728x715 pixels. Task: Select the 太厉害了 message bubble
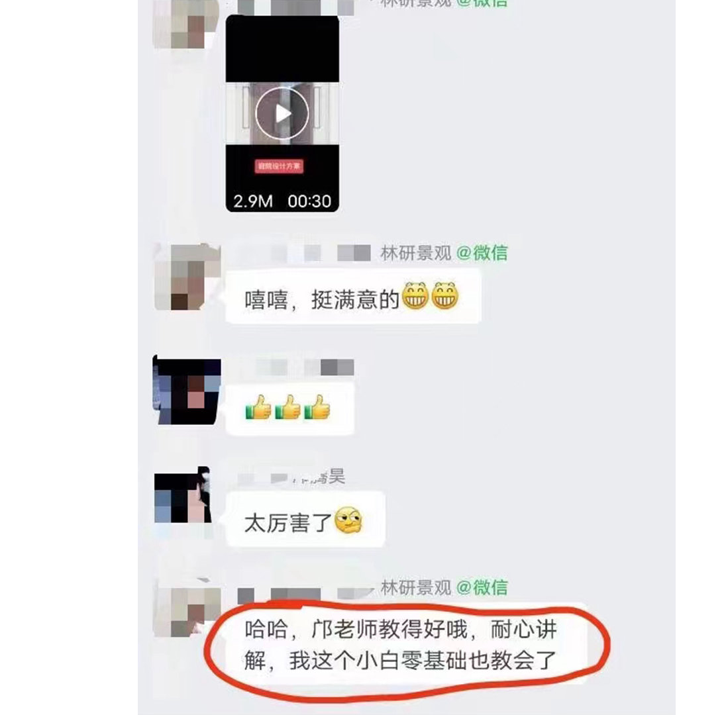[x=305, y=520]
